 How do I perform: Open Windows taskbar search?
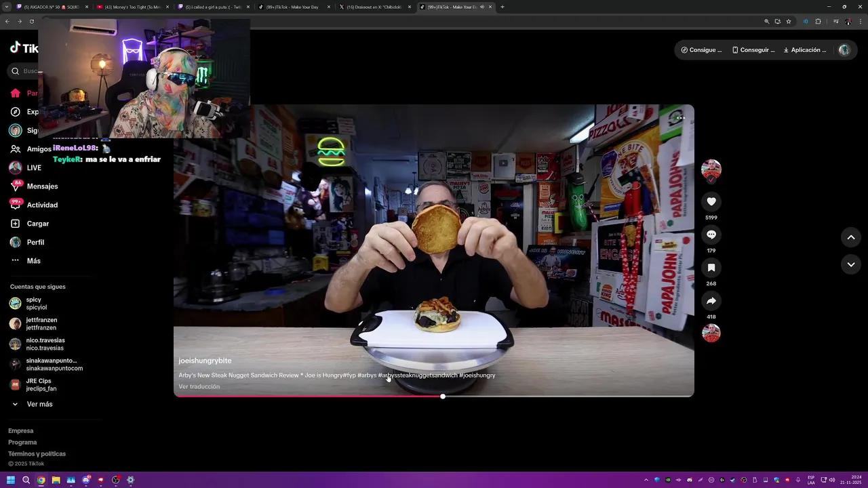click(x=26, y=480)
